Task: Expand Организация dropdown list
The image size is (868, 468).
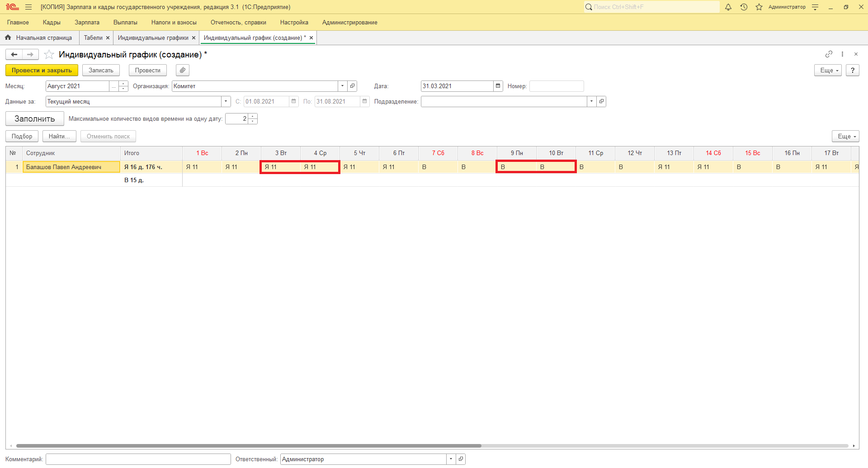Action: pos(343,86)
